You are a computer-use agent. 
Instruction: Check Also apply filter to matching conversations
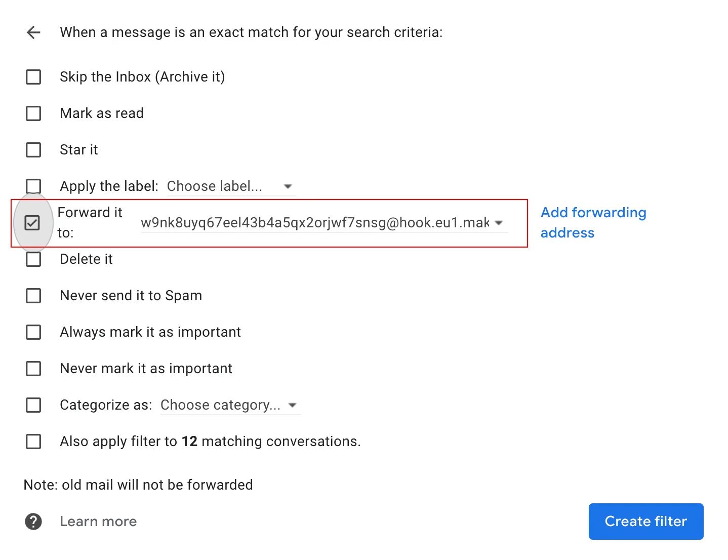click(33, 442)
